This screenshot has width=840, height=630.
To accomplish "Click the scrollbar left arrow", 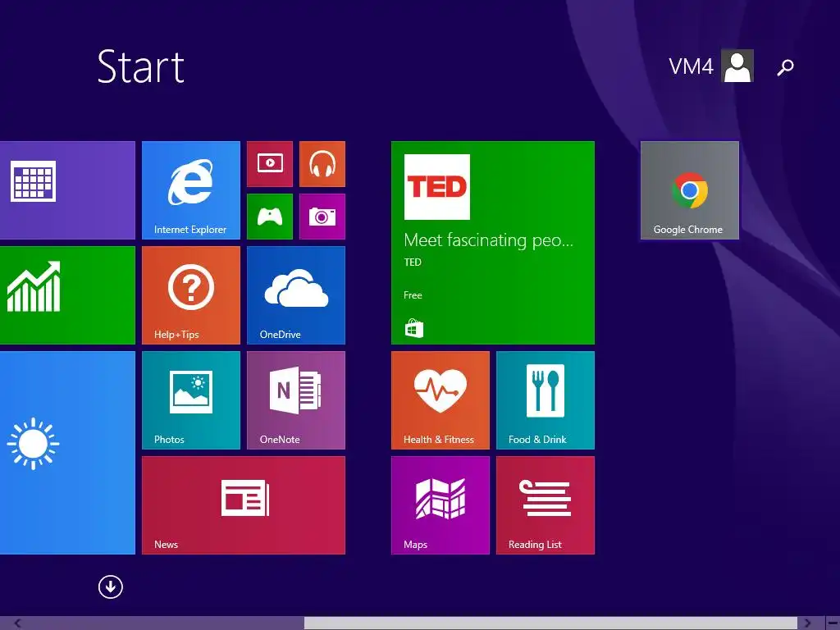I will click(18, 623).
